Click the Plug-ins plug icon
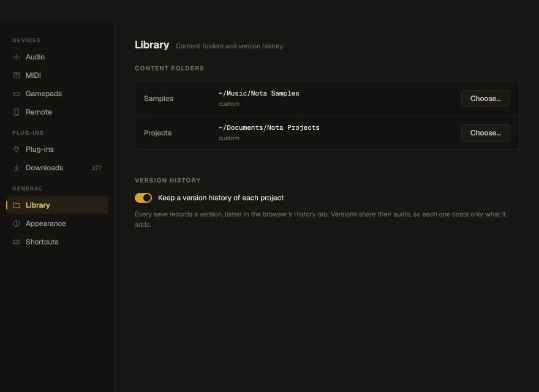Screen dimensions: 539x392 point(16,149)
